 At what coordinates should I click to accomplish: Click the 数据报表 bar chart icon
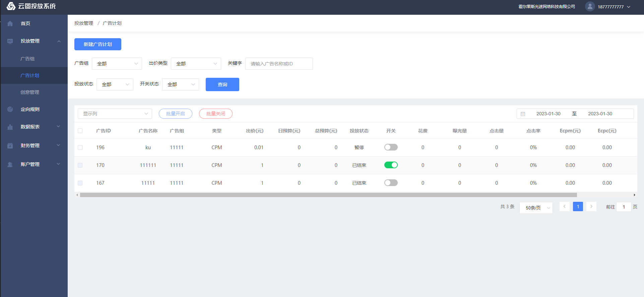[10, 127]
